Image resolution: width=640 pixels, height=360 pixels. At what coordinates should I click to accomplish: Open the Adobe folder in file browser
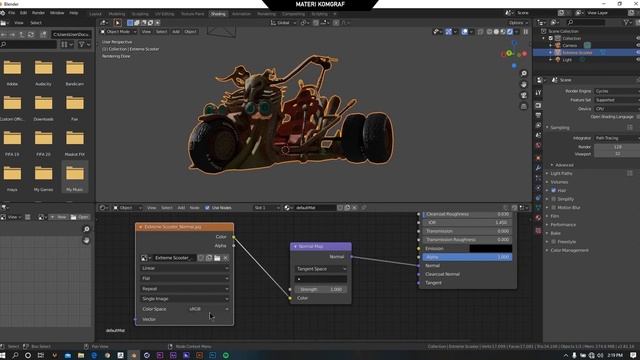click(12, 73)
